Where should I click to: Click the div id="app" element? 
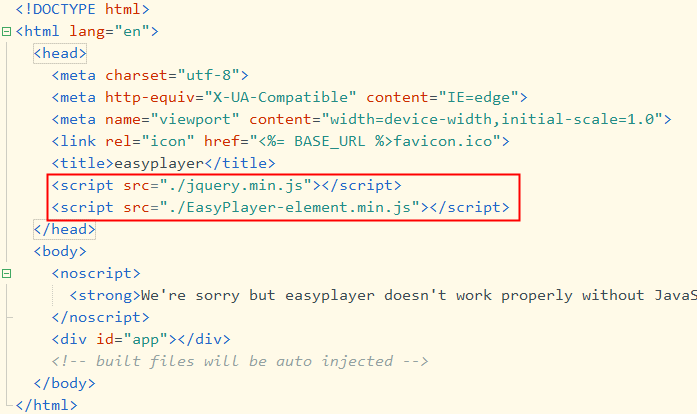click(141, 339)
